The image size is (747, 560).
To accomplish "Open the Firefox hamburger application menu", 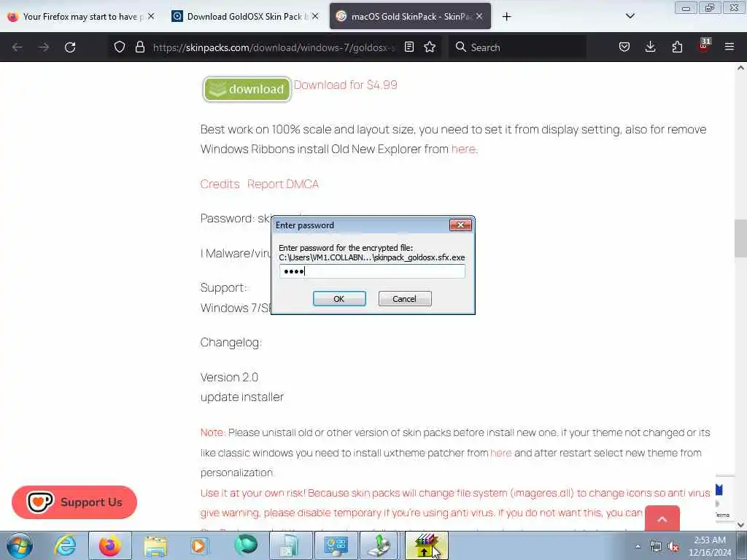I will [x=729, y=47].
